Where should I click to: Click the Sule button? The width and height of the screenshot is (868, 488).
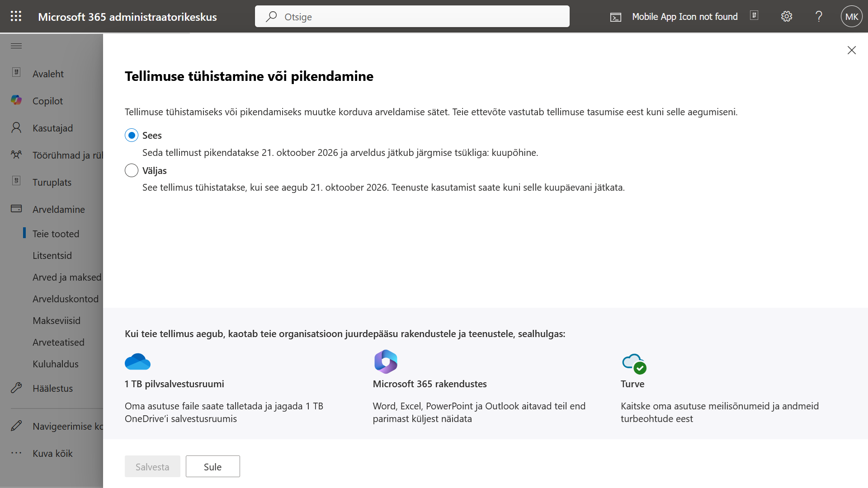click(212, 466)
